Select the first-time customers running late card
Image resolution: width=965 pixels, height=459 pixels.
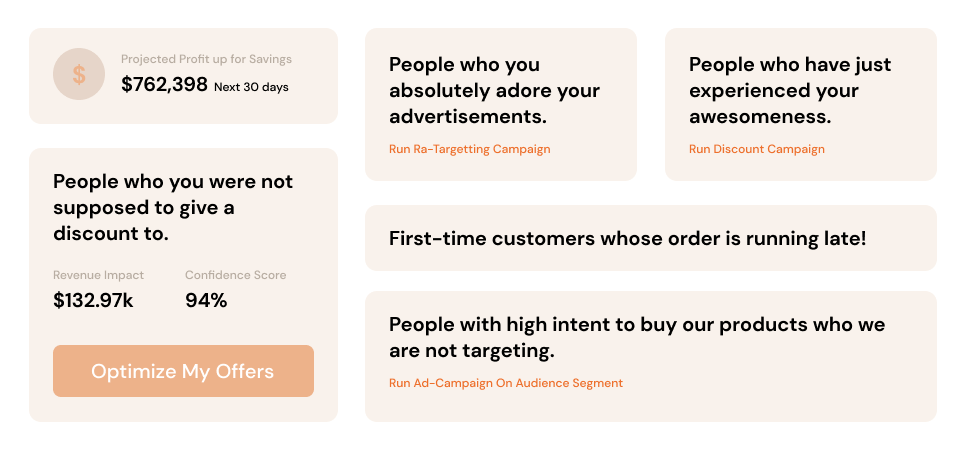point(651,238)
